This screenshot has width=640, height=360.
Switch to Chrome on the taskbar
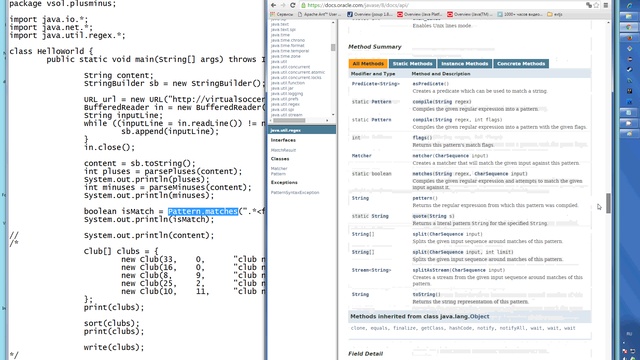coord(629,27)
